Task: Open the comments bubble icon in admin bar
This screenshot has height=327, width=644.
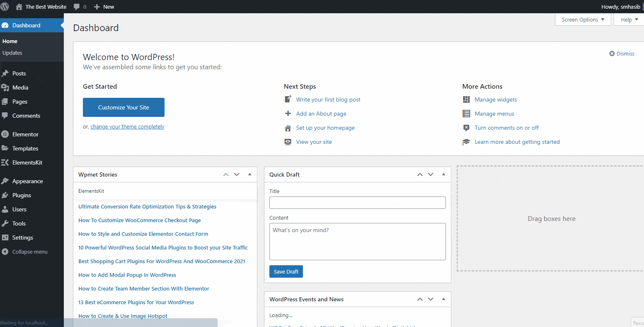Action: coord(77,7)
